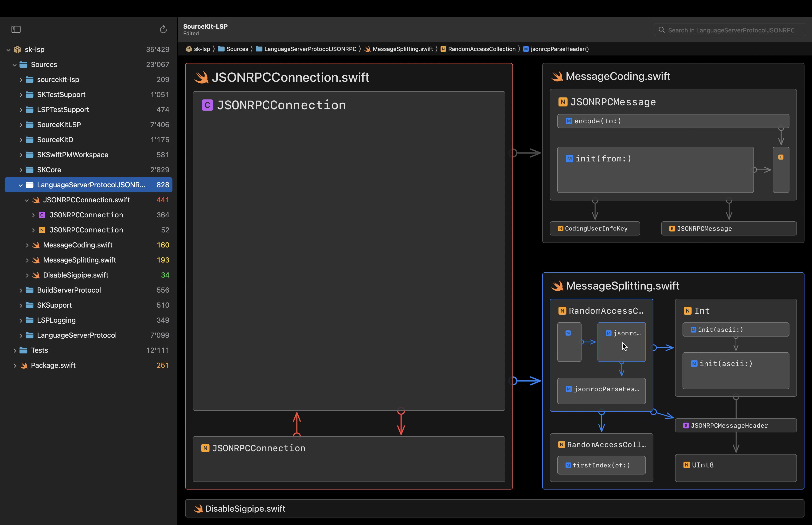The width and height of the screenshot is (812, 525).
Task: Click Swift icon of DisableSigpipe.swift diagram bar
Action: point(198,509)
